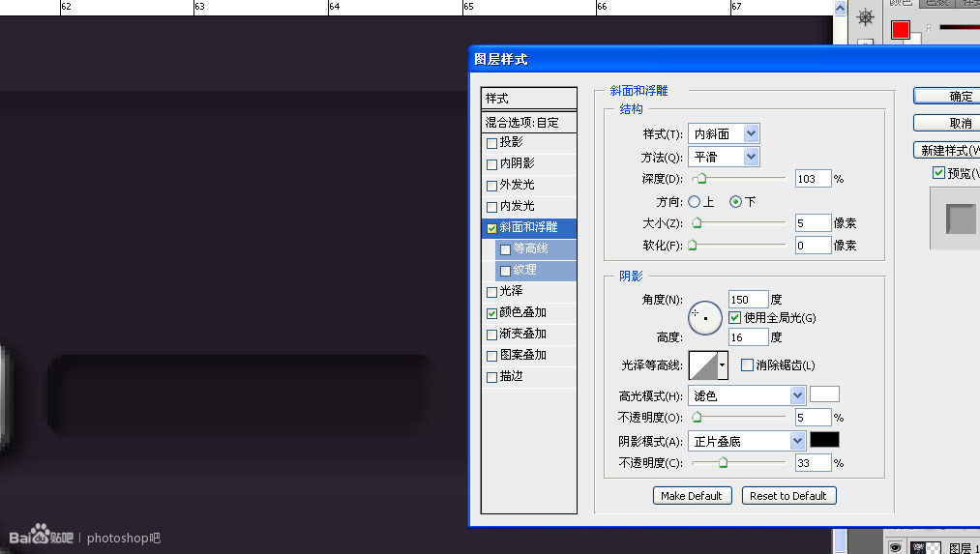Click the 高度 field showing 16
The height and width of the screenshot is (554, 980).
[x=748, y=337]
